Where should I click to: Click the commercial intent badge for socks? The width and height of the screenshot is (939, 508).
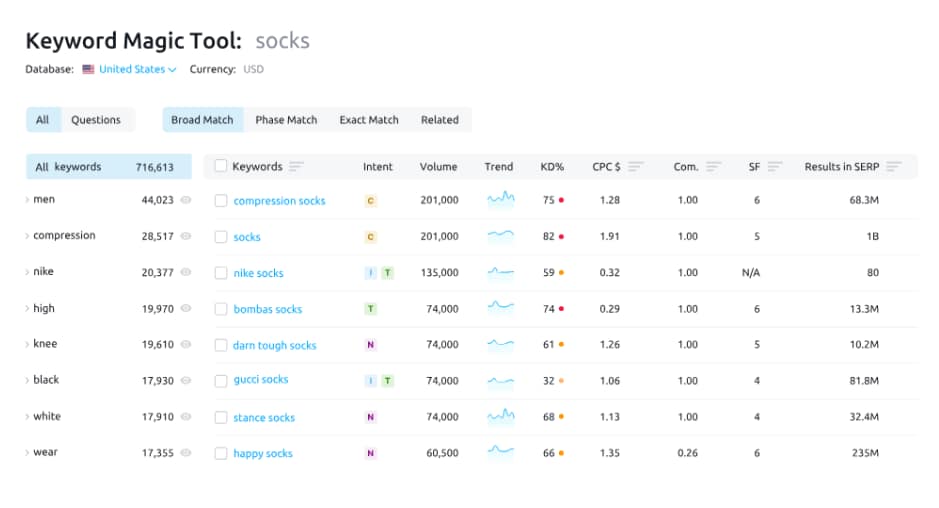point(370,237)
